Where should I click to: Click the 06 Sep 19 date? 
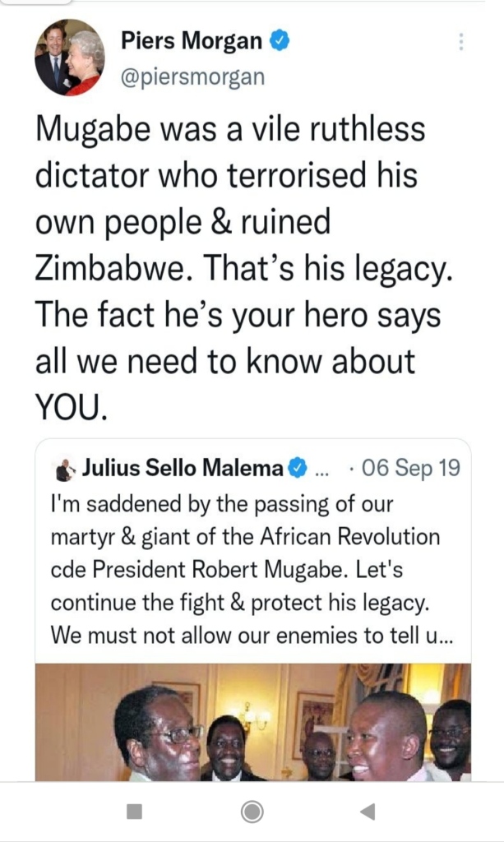410,470
